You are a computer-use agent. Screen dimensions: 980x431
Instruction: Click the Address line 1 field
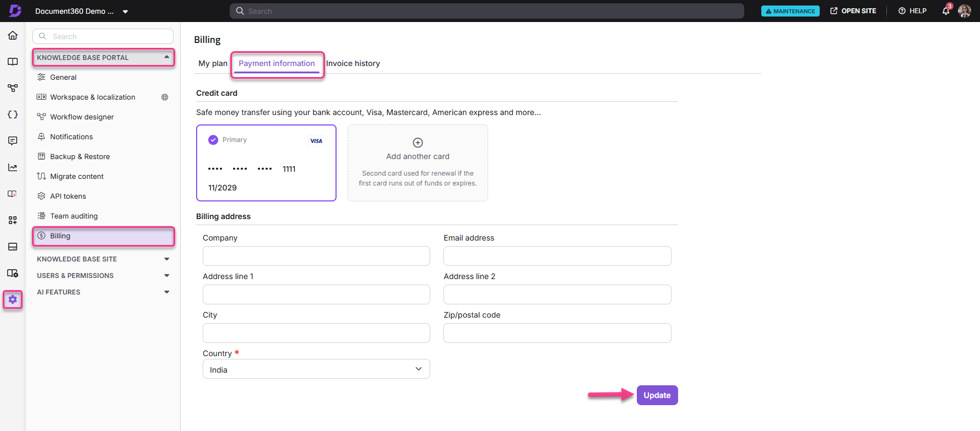316,294
